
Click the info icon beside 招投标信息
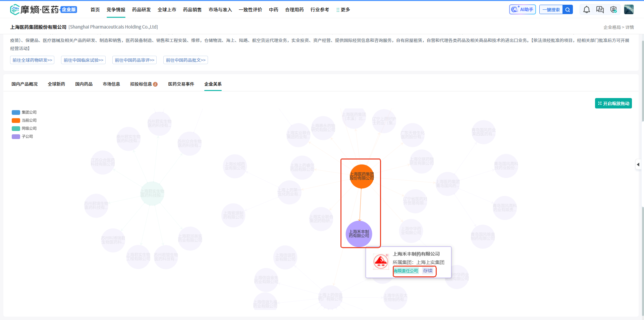click(155, 84)
